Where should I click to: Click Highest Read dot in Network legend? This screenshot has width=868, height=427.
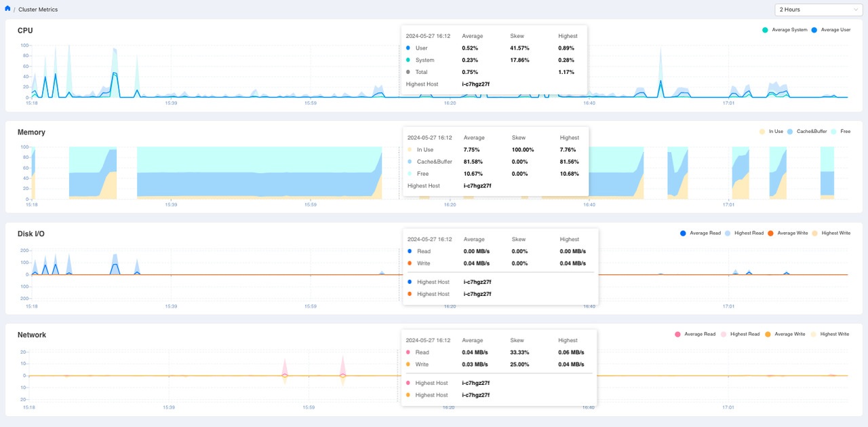click(724, 335)
